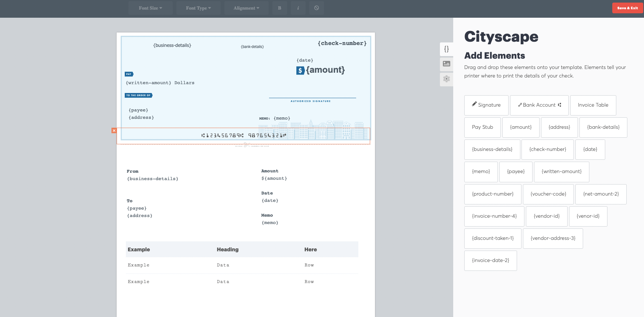Choose the Invoice Table element
The width and height of the screenshot is (644, 317).
tap(593, 105)
